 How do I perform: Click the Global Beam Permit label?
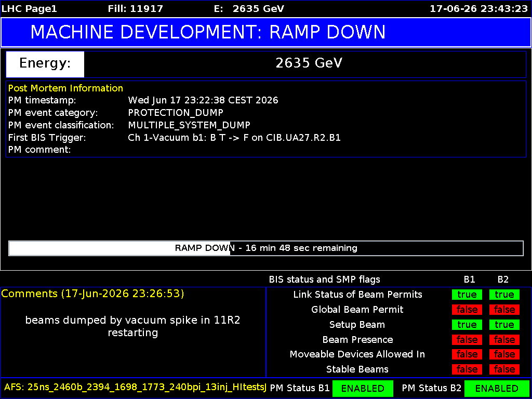click(357, 310)
